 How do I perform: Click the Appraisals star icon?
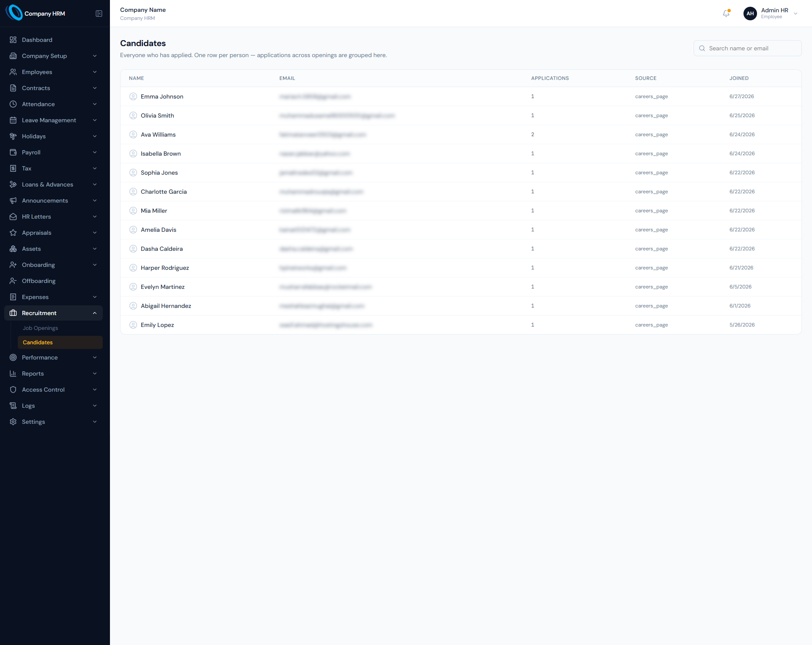13,233
